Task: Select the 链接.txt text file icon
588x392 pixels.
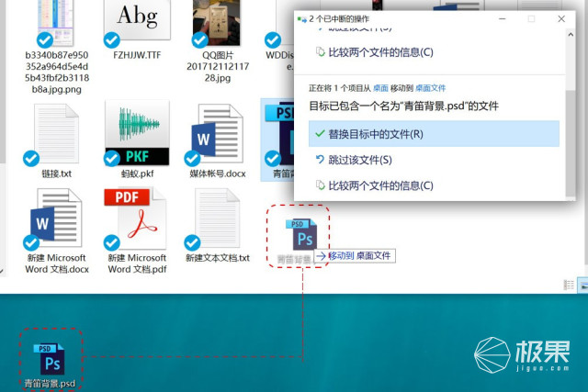Action: coord(56,134)
